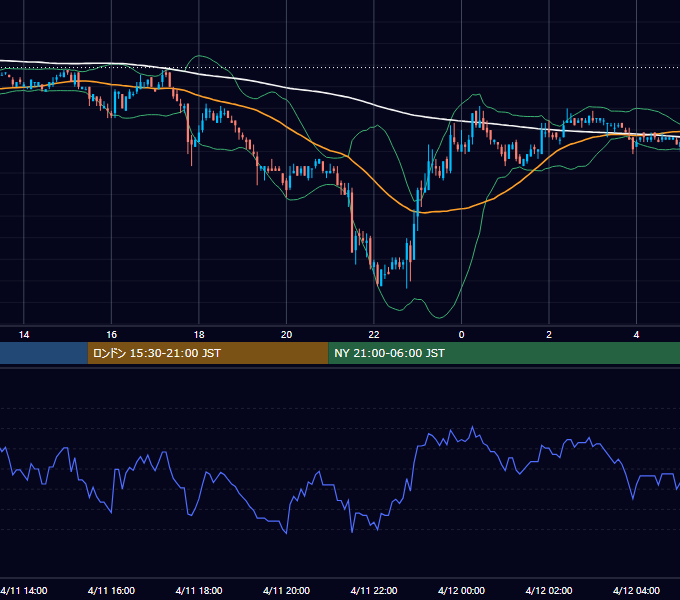Click the 4/11 22:00 date label

374,590
